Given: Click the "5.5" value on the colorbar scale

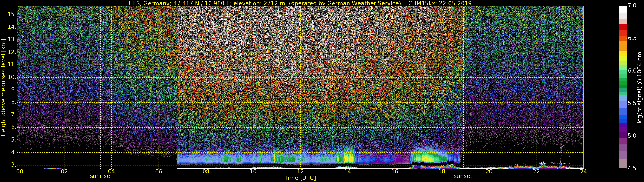Looking at the screenshot, I should [x=632, y=103].
